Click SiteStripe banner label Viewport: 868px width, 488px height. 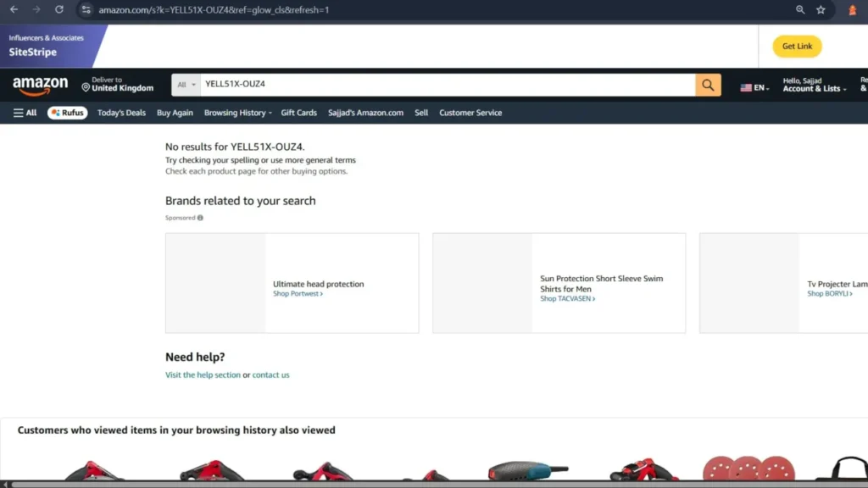click(33, 52)
